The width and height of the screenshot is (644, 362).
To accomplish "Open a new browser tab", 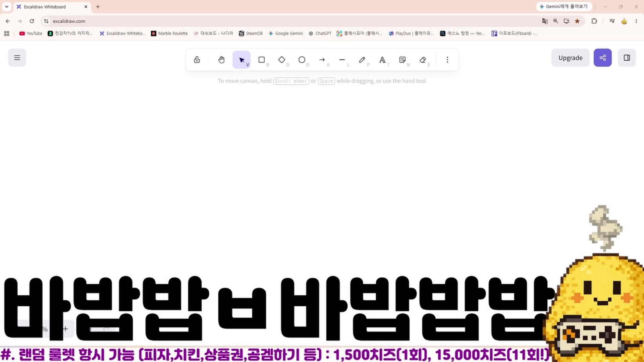I will [x=98, y=7].
